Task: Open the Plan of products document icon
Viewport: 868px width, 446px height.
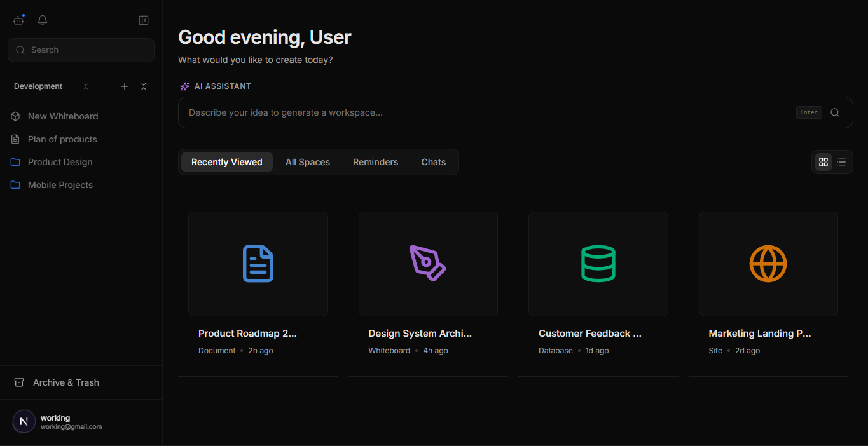Action: [15, 139]
